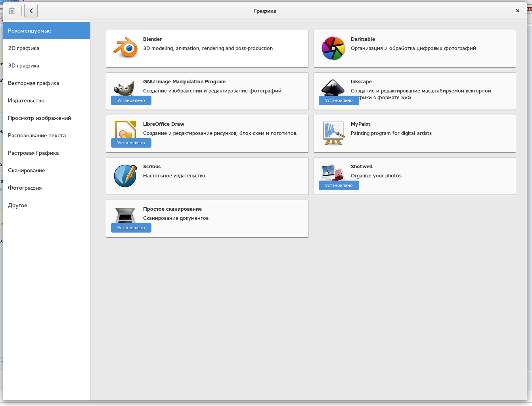Click the LibreOffice Draw icon
The height and width of the screenshot is (406, 532).
click(126, 130)
